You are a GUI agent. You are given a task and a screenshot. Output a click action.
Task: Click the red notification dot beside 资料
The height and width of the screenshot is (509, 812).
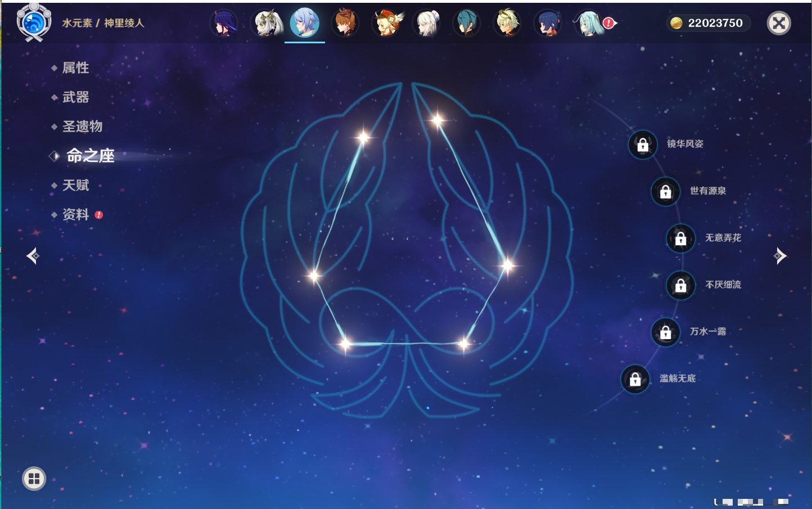pyautogui.click(x=99, y=215)
